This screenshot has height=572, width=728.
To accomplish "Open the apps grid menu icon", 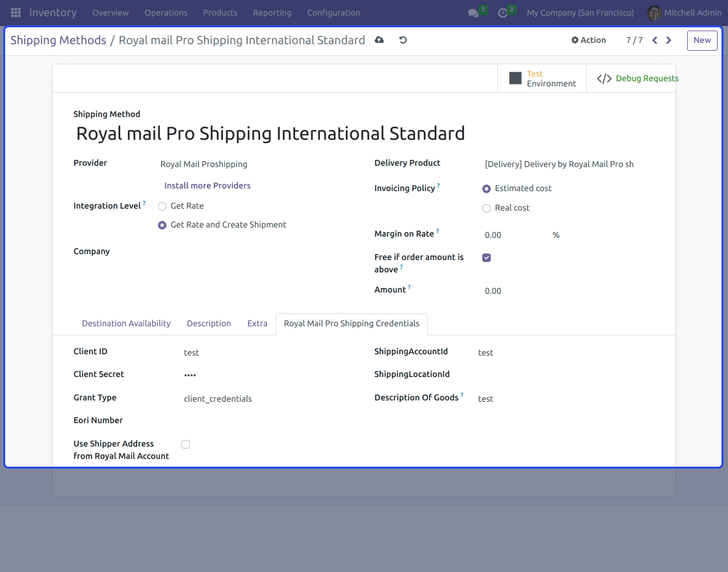I will click(x=16, y=12).
